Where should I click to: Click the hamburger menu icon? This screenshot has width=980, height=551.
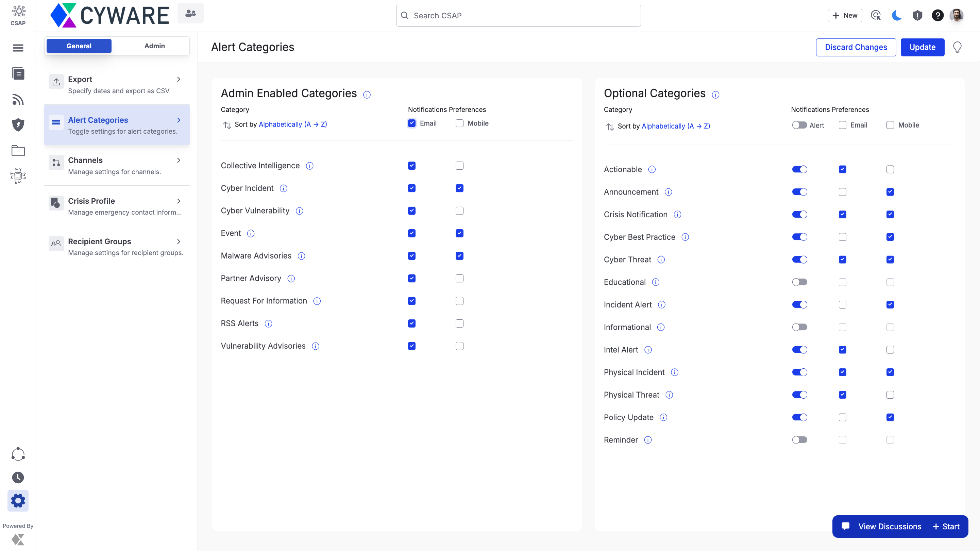pyautogui.click(x=18, y=48)
